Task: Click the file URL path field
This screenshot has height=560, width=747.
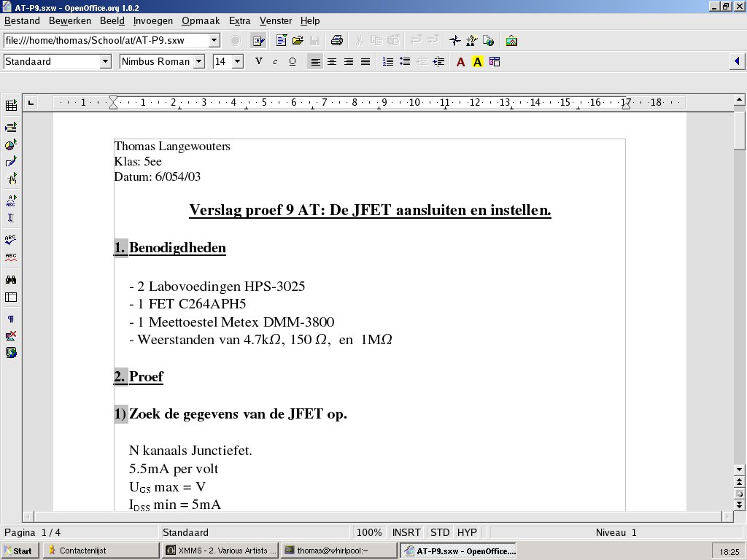Action: (107, 41)
